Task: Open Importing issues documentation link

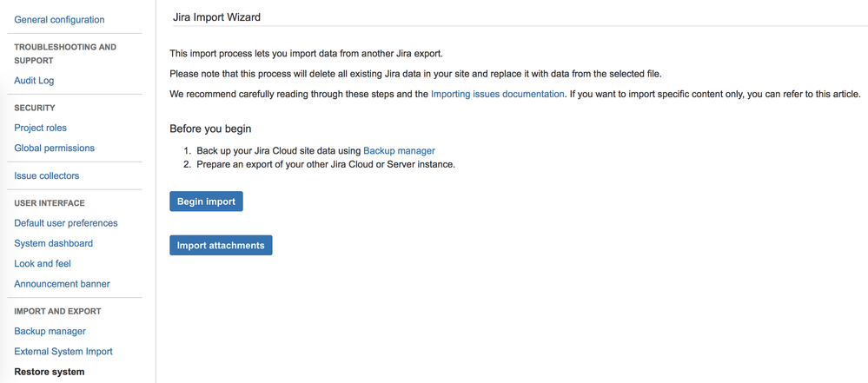Action: click(498, 94)
